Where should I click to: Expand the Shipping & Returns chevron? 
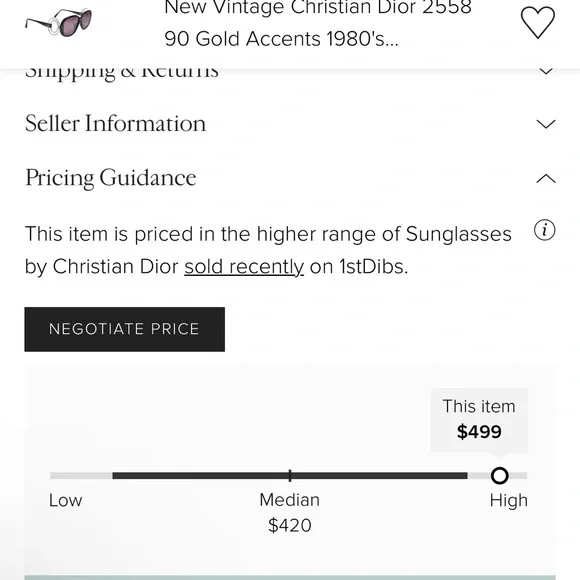click(x=546, y=71)
